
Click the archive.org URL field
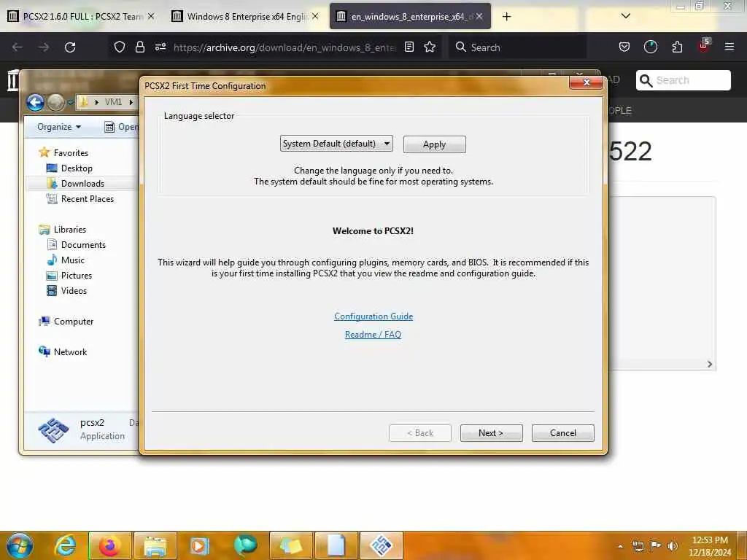point(285,47)
